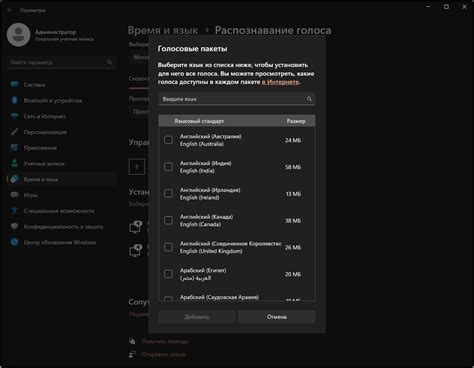
Task: Check the Arabic (Egypt) voice package box
Action: click(168, 274)
